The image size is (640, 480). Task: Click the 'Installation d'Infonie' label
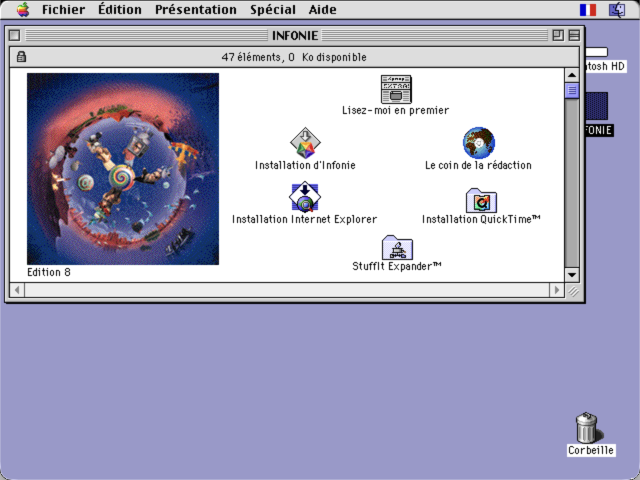(305, 165)
